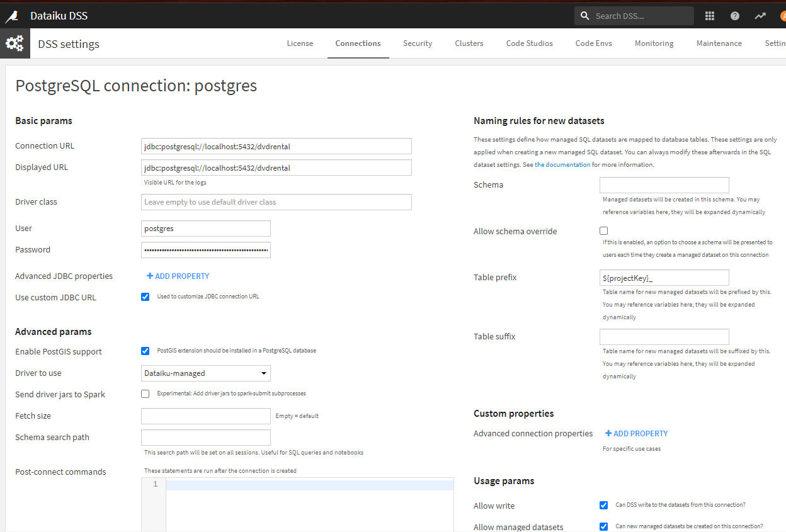Click the 'DSS settings' page title
Viewport: 786px width, 532px height.
tap(69, 44)
